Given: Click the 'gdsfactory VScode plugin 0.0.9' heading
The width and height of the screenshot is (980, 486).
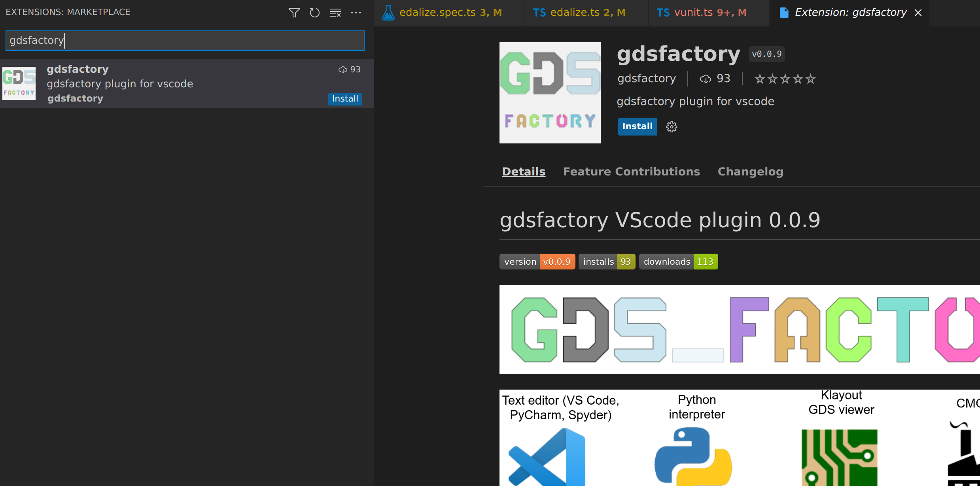Looking at the screenshot, I should coord(660,220).
